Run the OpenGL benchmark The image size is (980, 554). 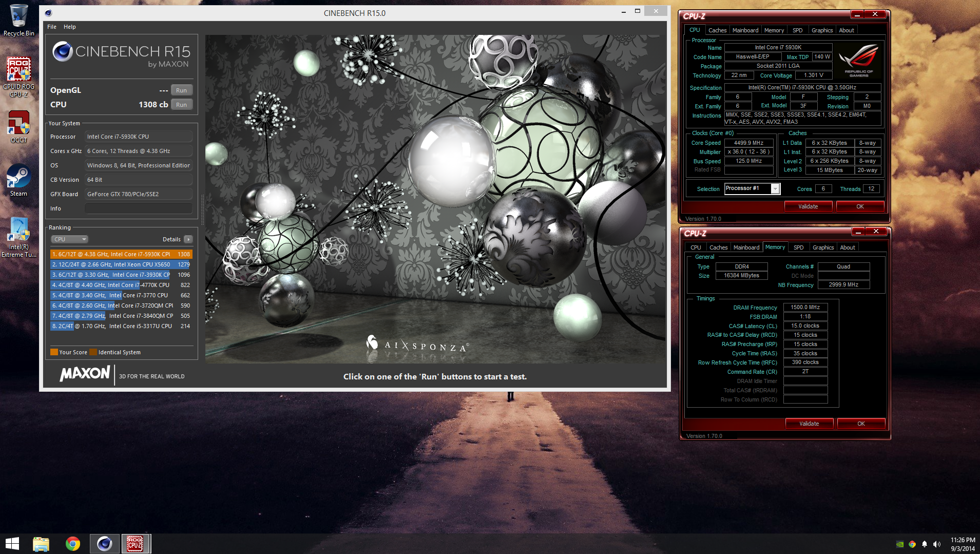point(182,90)
